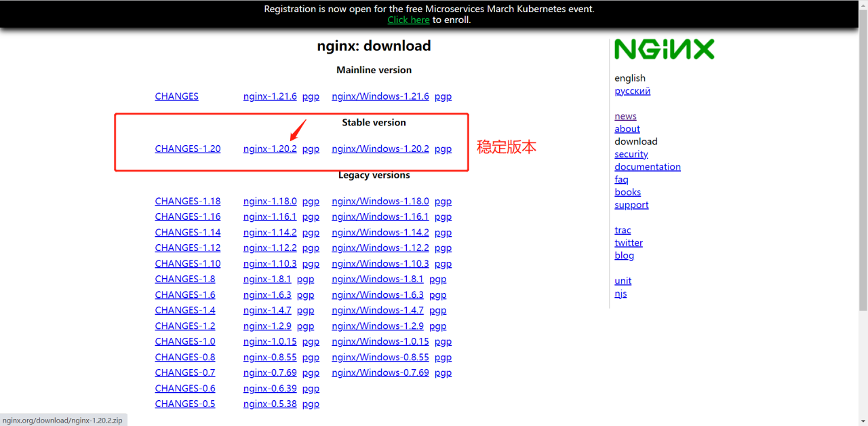
Task: Open CHANGES-1.6 link
Action: point(185,294)
